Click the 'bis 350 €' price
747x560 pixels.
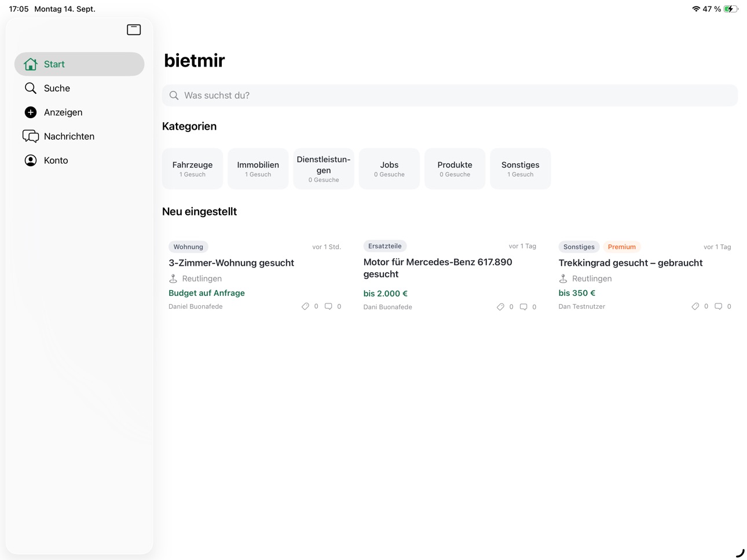577,293
